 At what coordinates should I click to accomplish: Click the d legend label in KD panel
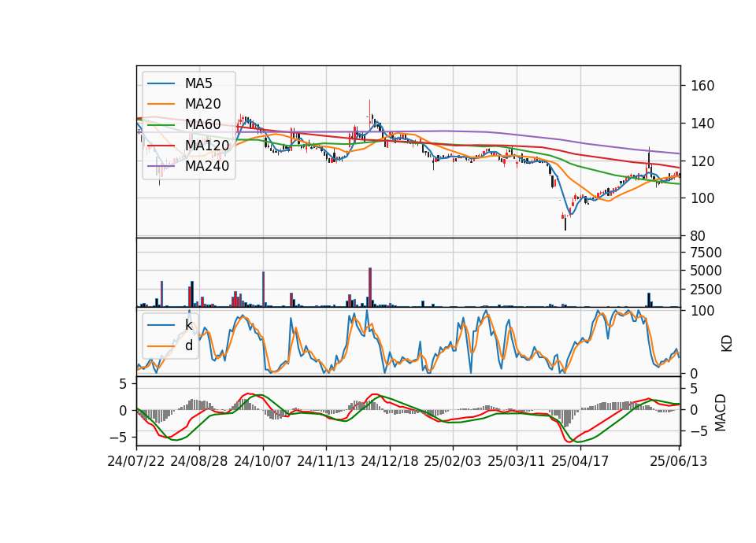(188, 345)
